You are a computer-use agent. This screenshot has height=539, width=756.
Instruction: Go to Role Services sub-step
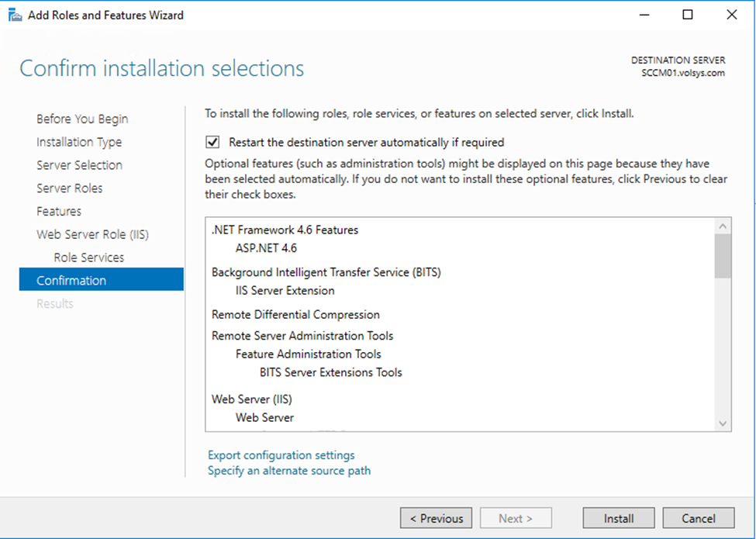89,257
